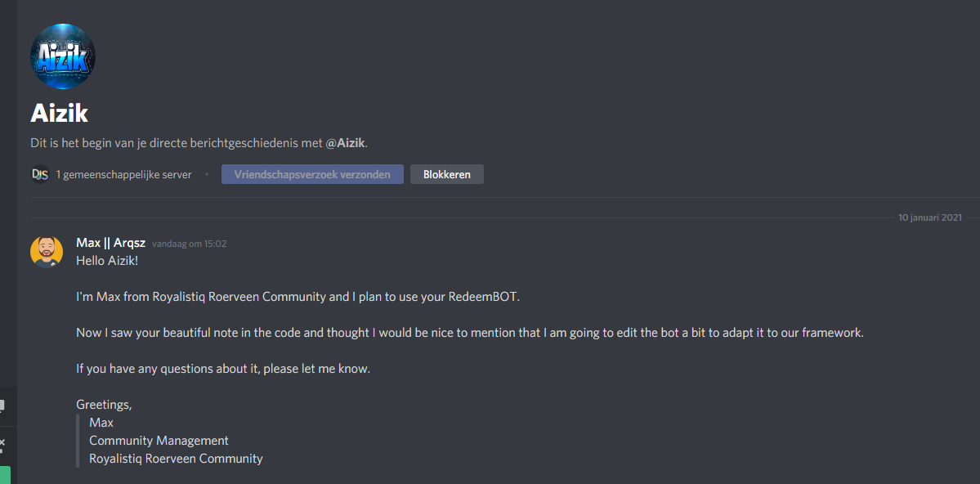Click the Greetings, line
Viewport: 980px width, 484px height.
(104, 405)
